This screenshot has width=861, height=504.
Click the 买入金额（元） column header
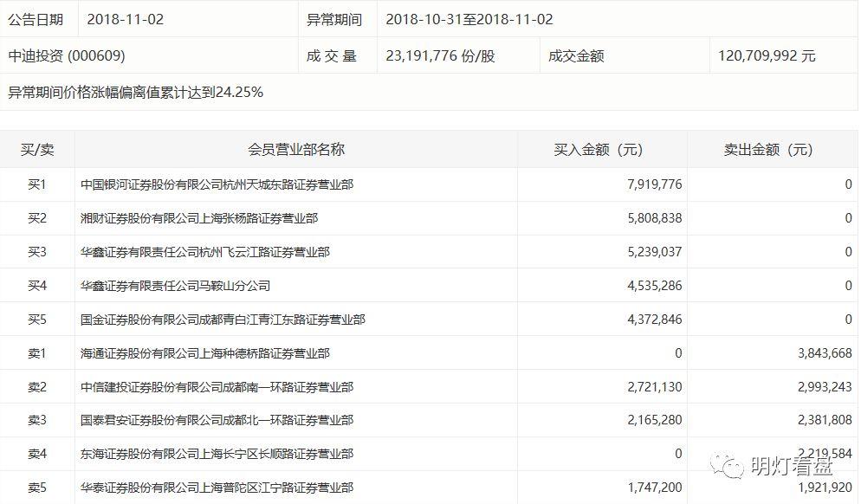(598, 149)
